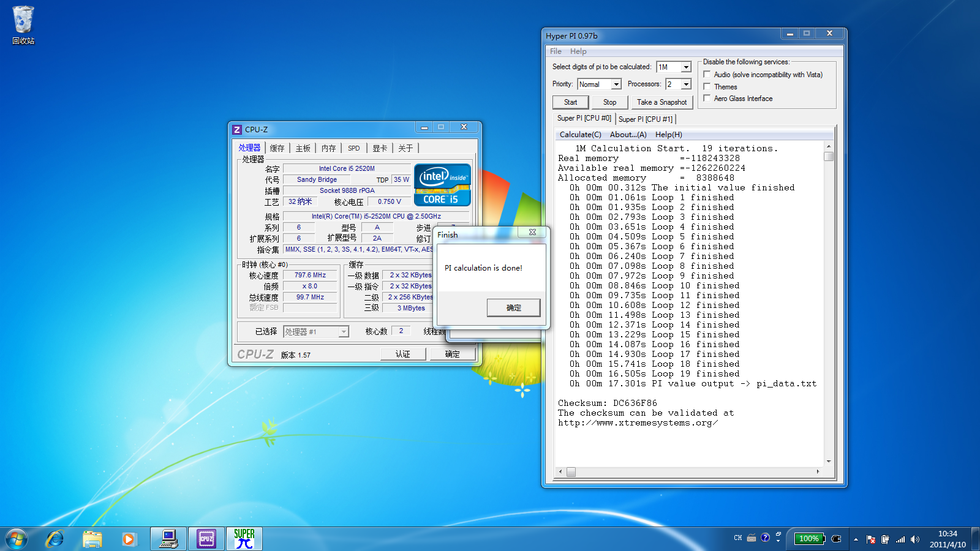
Task: Click the Show desktop strip at taskbar end
Action: click(x=975, y=539)
